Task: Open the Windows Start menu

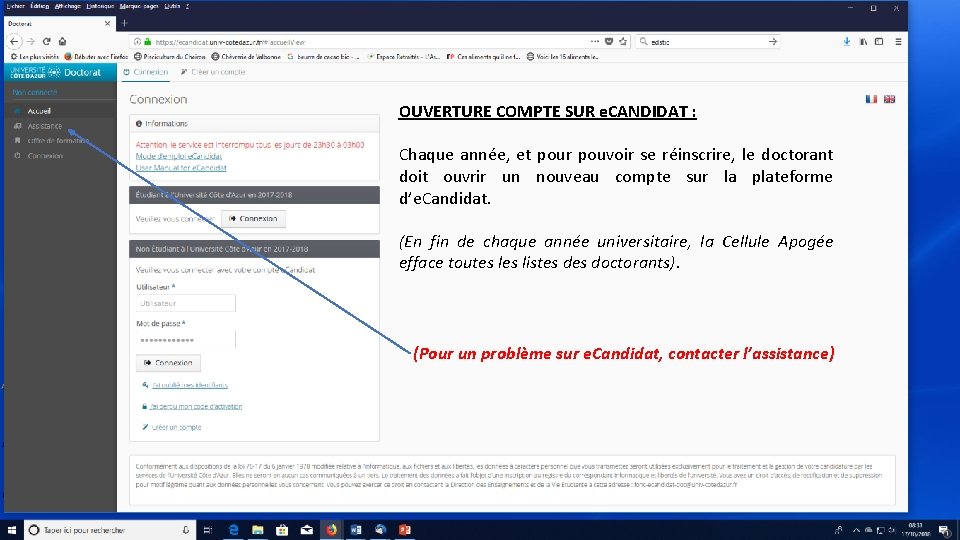Action: coord(12,530)
